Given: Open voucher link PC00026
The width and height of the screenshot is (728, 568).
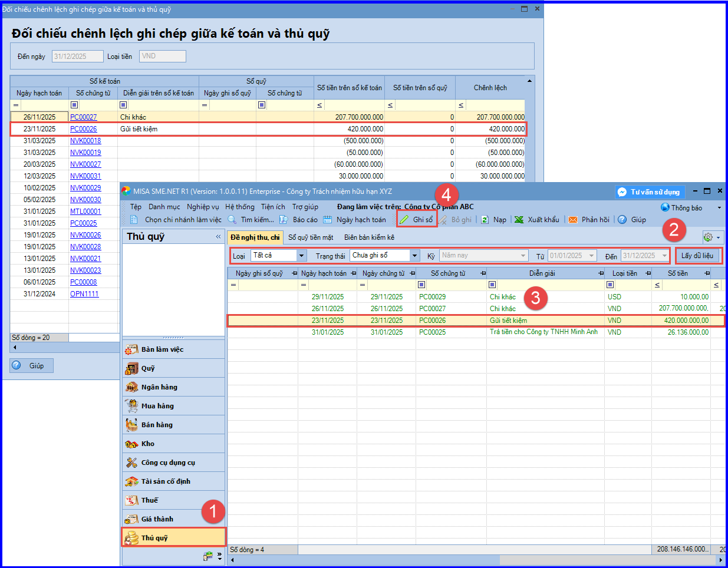Looking at the screenshot, I should [x=83, y=129].
